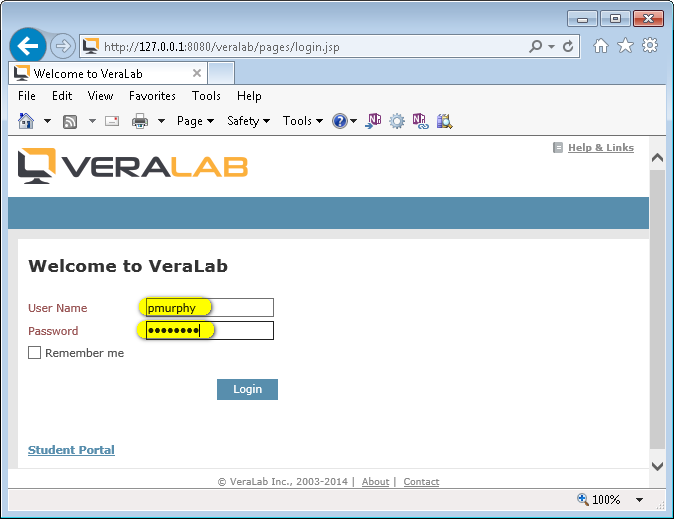Click the 100% zoom level text

606,500
